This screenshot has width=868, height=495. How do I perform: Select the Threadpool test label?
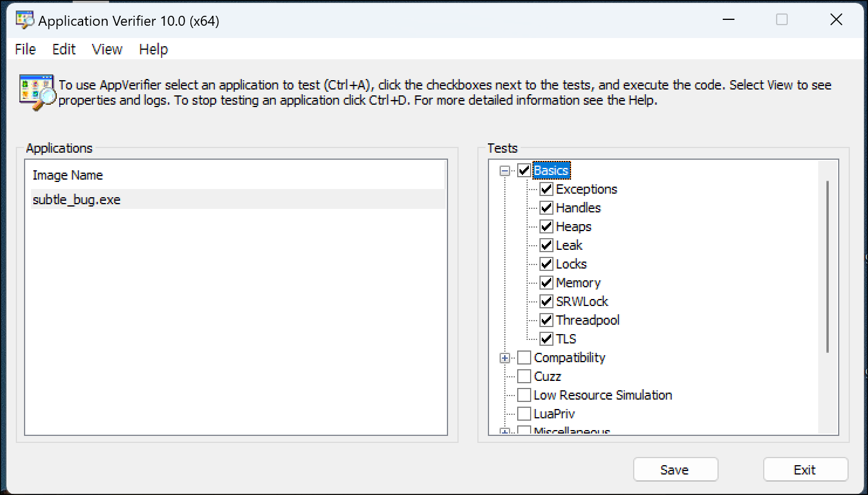pyautogui.click(x=587, y=320)
